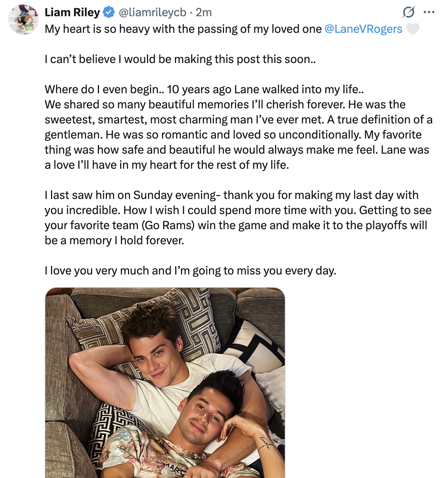Open Liam Riley's profile avatar
This screenshot has height=478, width=448.
(x=23, y=20)
